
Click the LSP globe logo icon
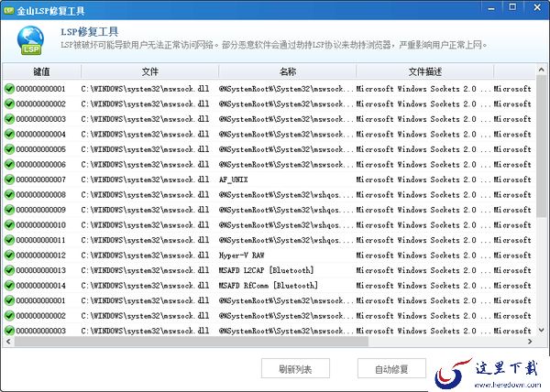coord(30,40)
